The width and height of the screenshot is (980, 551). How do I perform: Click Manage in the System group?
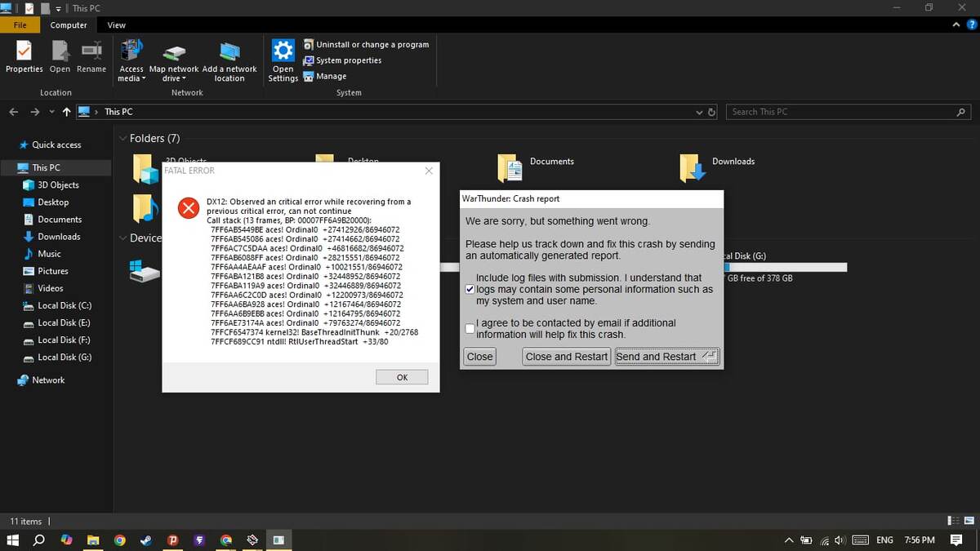click(x=325, y=76)
